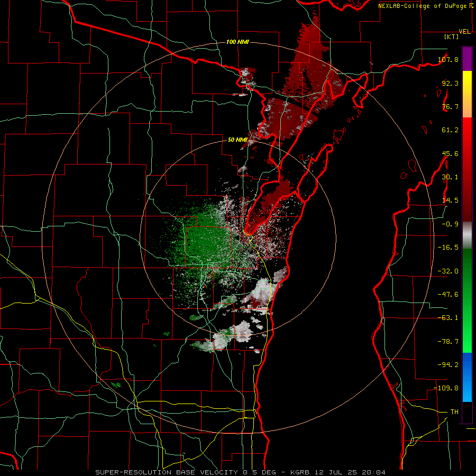Click the 50 NMI range ring label

237,140
